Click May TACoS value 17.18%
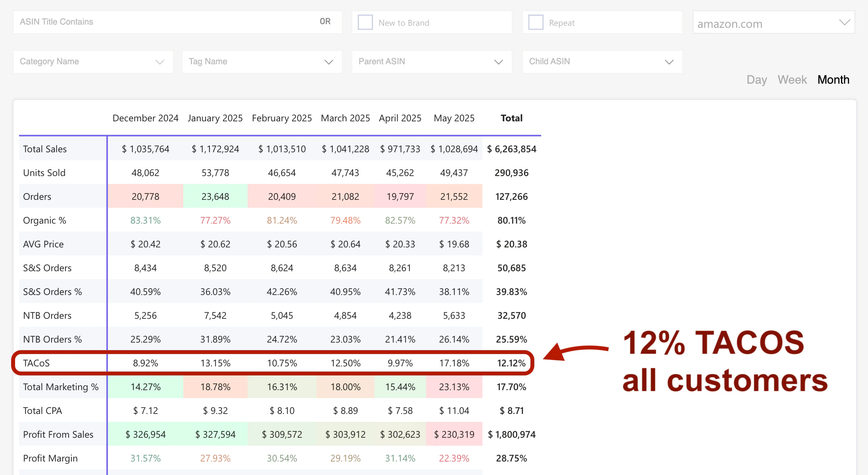Screen dimensions: 868x475 click(x=454, y=363)
